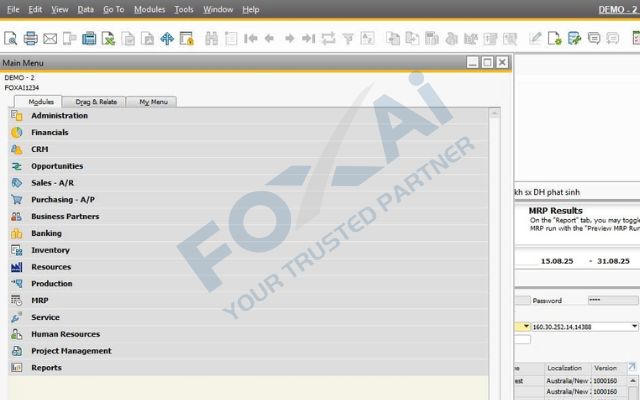Expand the Inventory module
This screenshot has width=640, height=400.
click(248, 250)
